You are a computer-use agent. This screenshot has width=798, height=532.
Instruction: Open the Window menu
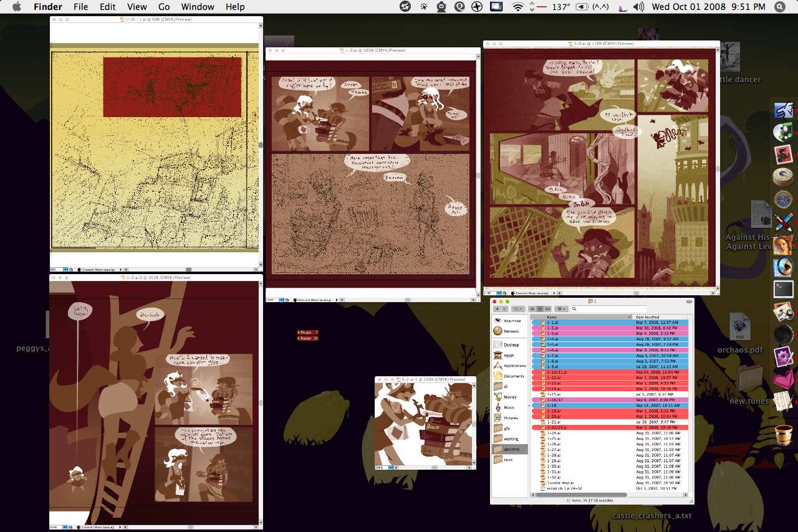[x=197, y=7]
